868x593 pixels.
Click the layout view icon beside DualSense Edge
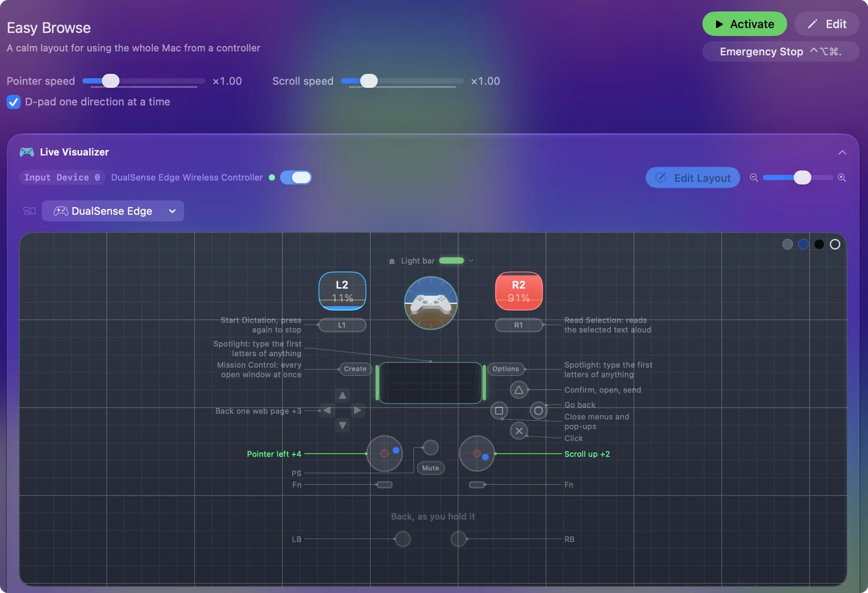coord(29,211)
